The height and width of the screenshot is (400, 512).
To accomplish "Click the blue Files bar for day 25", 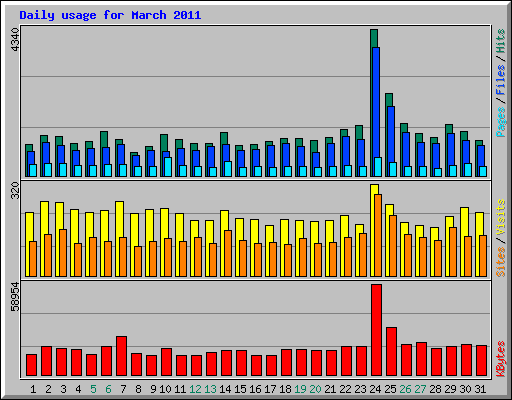I will click(391, 134).
